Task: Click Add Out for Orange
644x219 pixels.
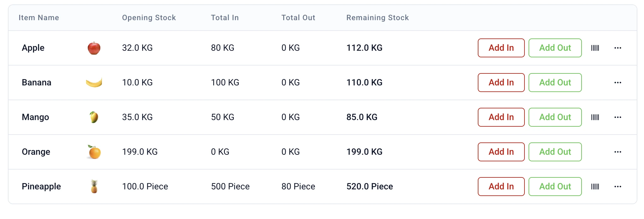Action: (555, 152)
